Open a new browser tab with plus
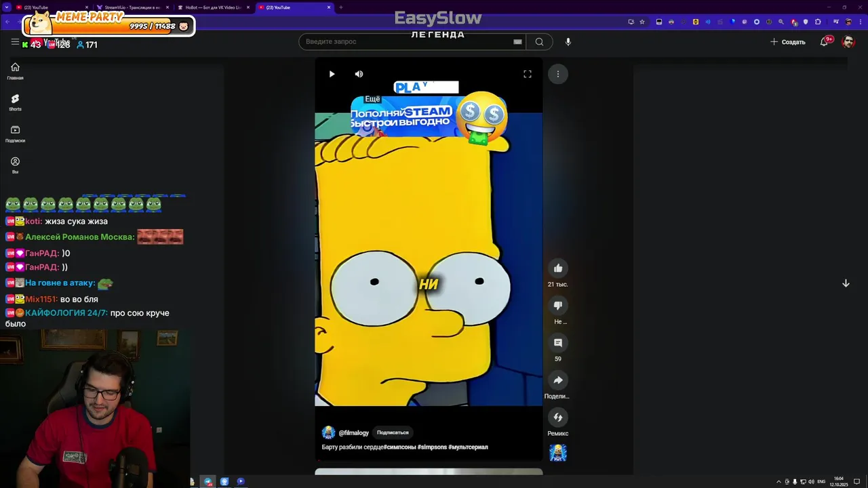Viewport: 868px width, 488px height. click(x=340, y=7)
